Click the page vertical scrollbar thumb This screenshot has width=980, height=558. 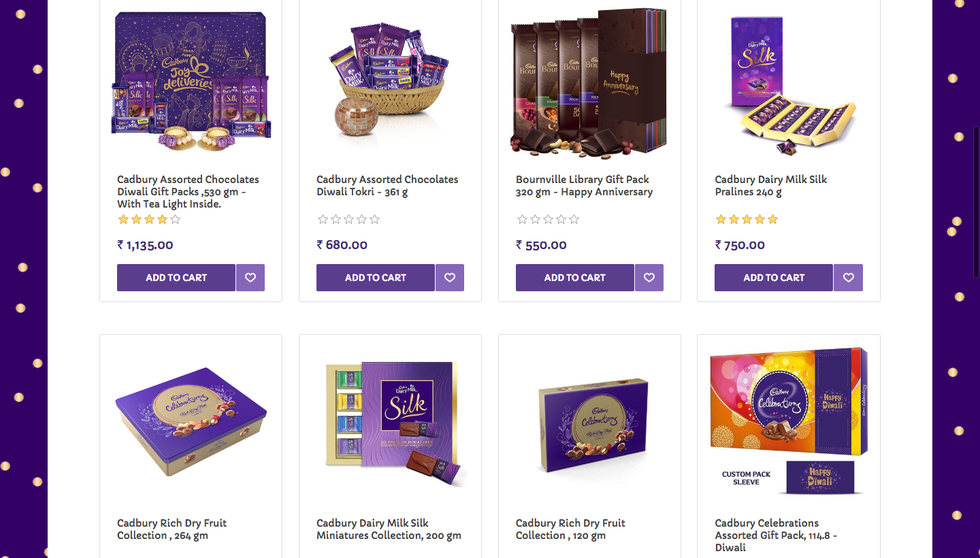pos(977,201)
